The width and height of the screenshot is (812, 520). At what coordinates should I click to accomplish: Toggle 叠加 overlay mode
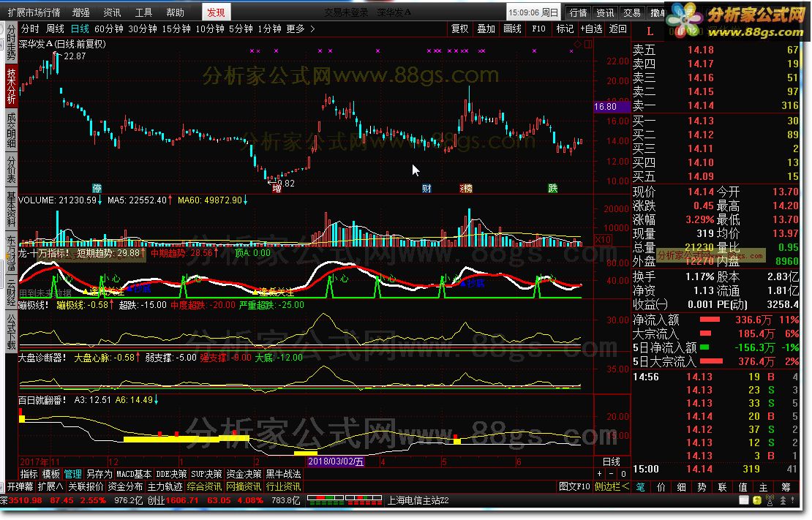tap(486, 29)
